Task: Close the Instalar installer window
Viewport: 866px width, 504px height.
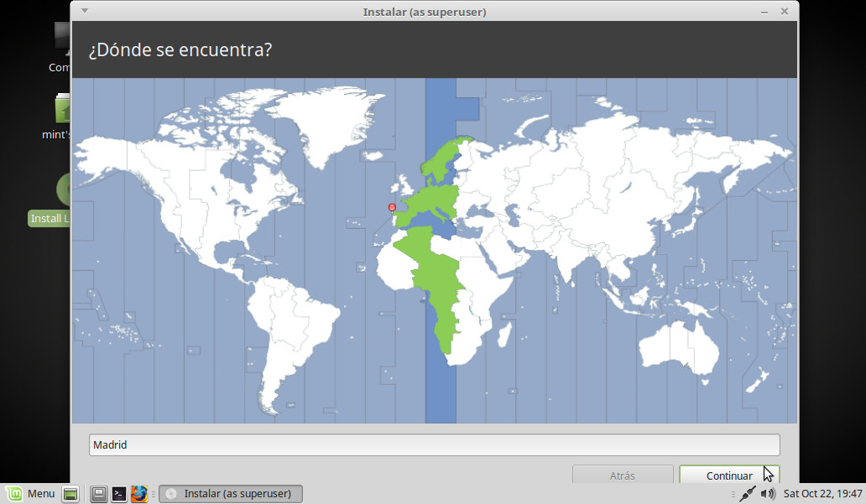Action: (x=785, y=12)
